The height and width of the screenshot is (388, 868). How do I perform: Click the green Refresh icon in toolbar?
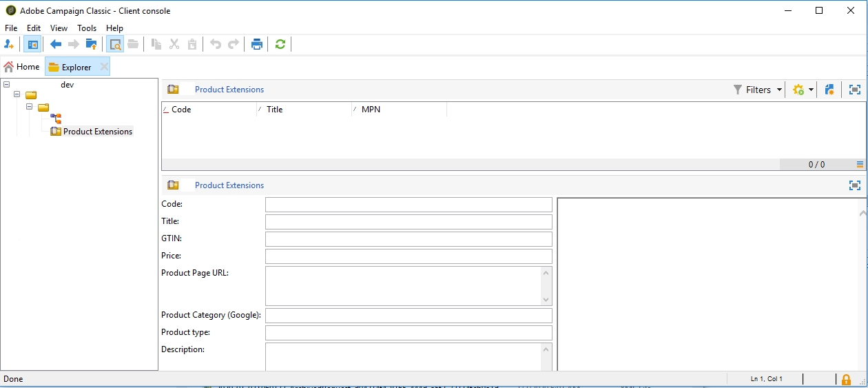click(280, 45)
